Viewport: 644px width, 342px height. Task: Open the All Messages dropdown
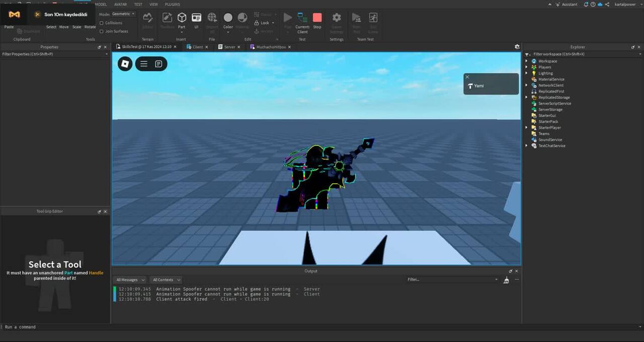[x=130, y=280]
